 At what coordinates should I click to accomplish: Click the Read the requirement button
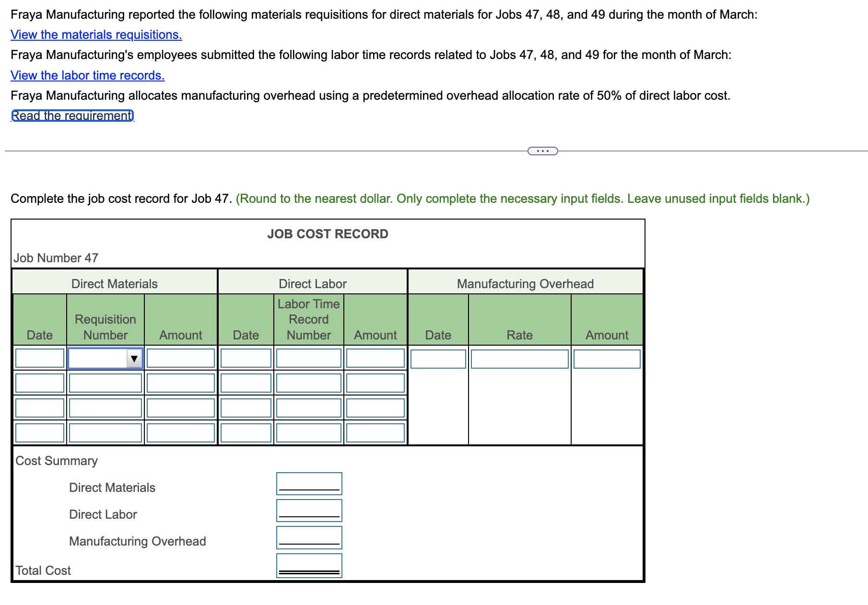coord(72,115)
